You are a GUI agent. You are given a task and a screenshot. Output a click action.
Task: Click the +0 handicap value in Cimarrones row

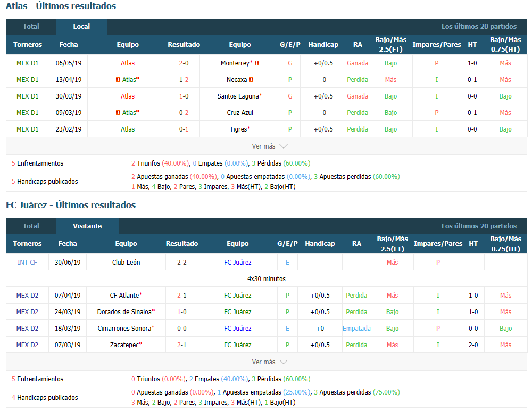pyautogui.click(x=320, y=329)
